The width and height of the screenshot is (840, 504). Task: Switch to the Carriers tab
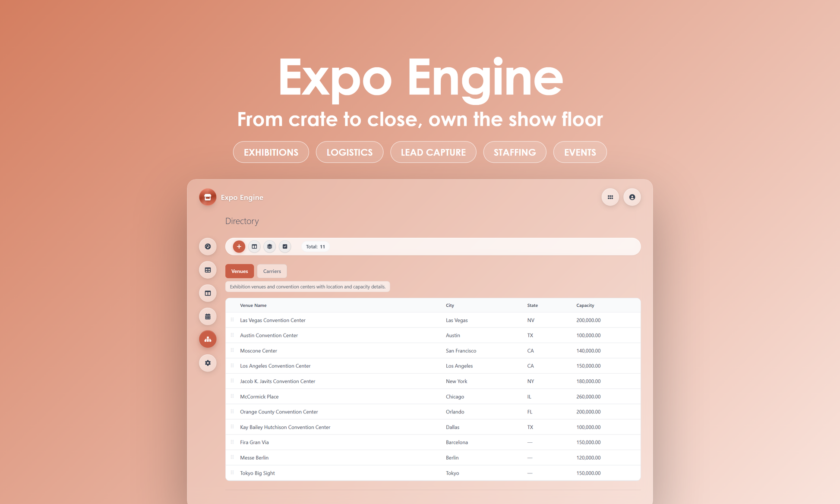[x=272, y=271]
